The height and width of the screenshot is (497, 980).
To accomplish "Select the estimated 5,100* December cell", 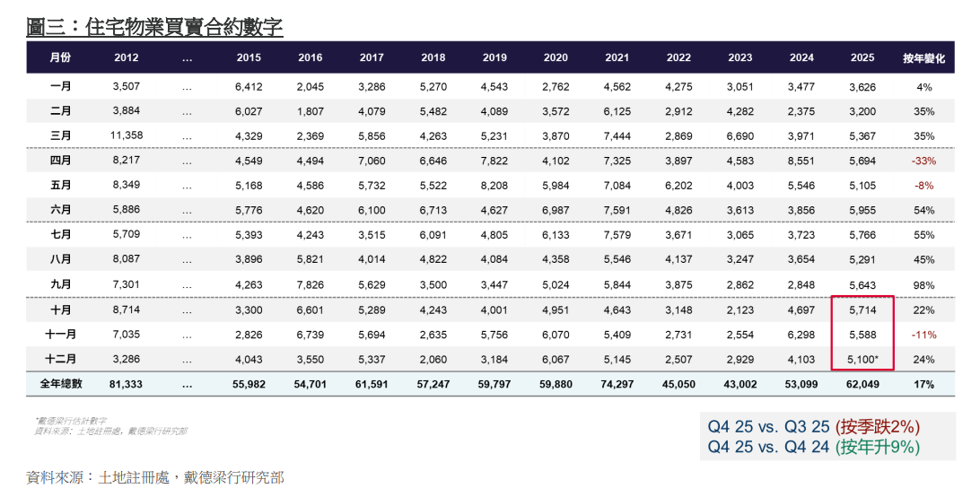I will (x=863, y=359).
